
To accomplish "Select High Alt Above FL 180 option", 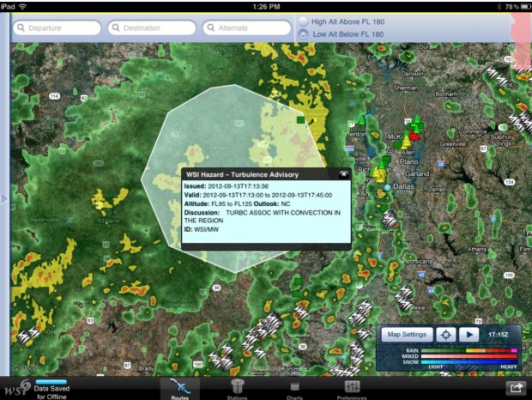I will (x=303, y=21).
